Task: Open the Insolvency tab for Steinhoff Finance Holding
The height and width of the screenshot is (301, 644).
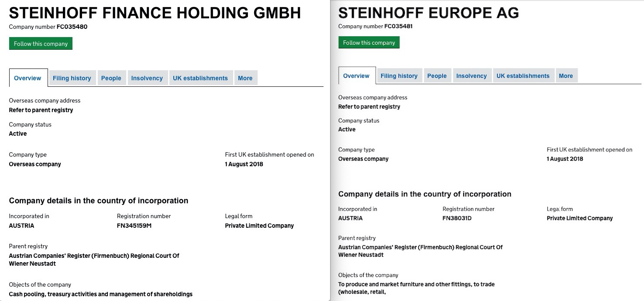Action: point(147,78)
